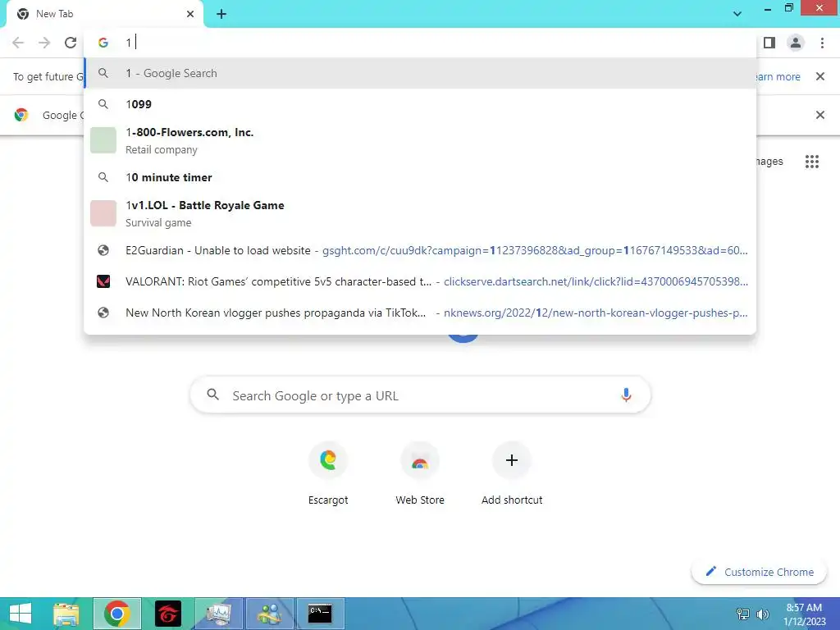Click the browser back arrow
The image size is (840, 630).
(x=18, y=43)
